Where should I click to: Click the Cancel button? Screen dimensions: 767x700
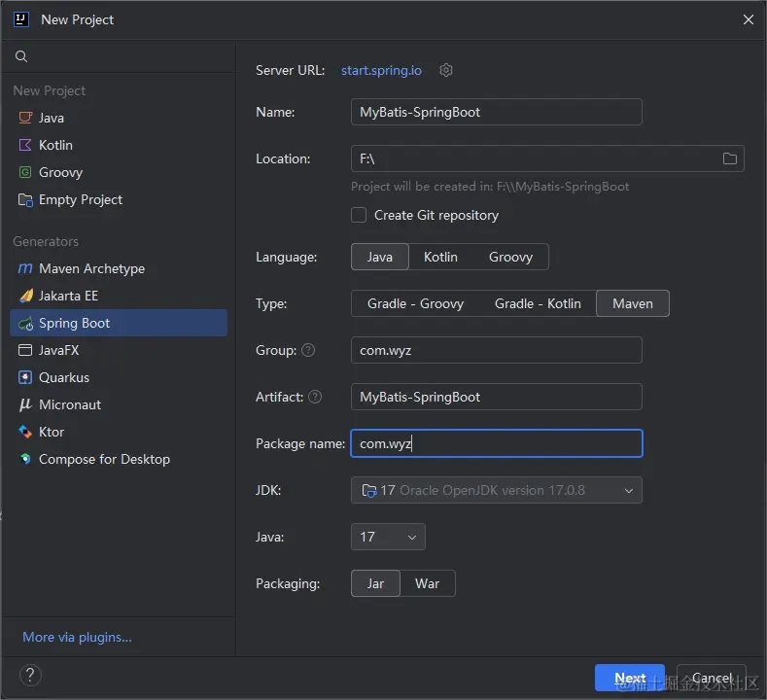(712, 678)
